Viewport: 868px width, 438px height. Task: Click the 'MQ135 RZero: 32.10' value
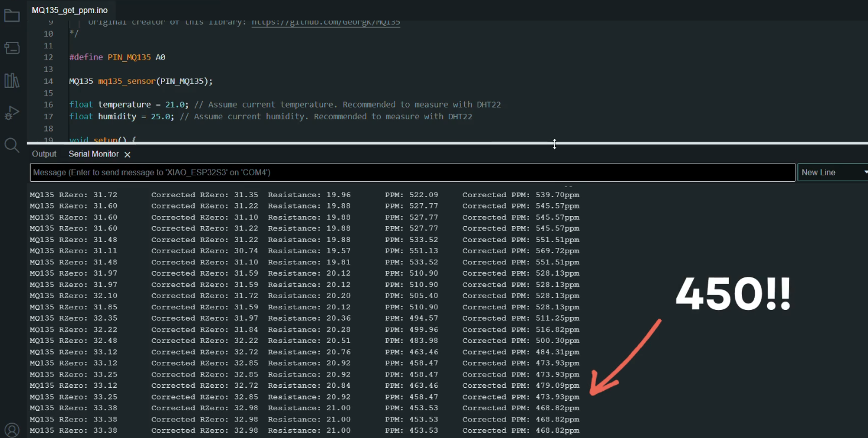pyautogui.click(x=74, y=296)
